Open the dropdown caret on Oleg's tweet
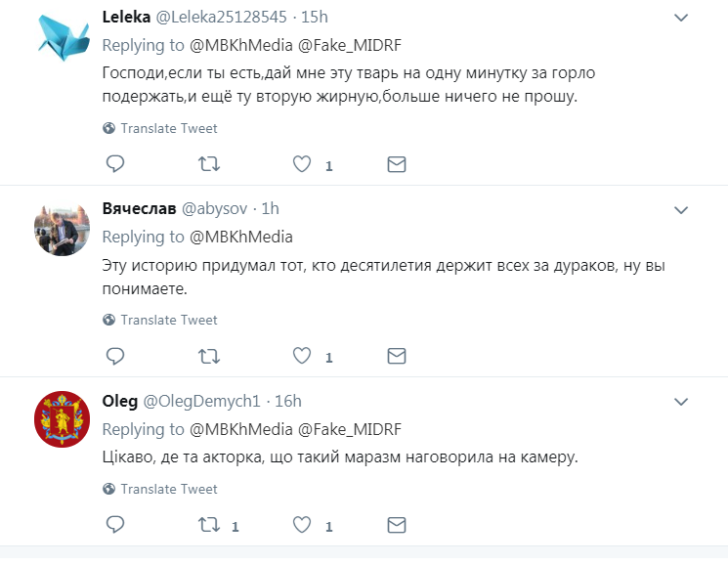This screenshot has width=728, height=565. [x=681, y=402]
